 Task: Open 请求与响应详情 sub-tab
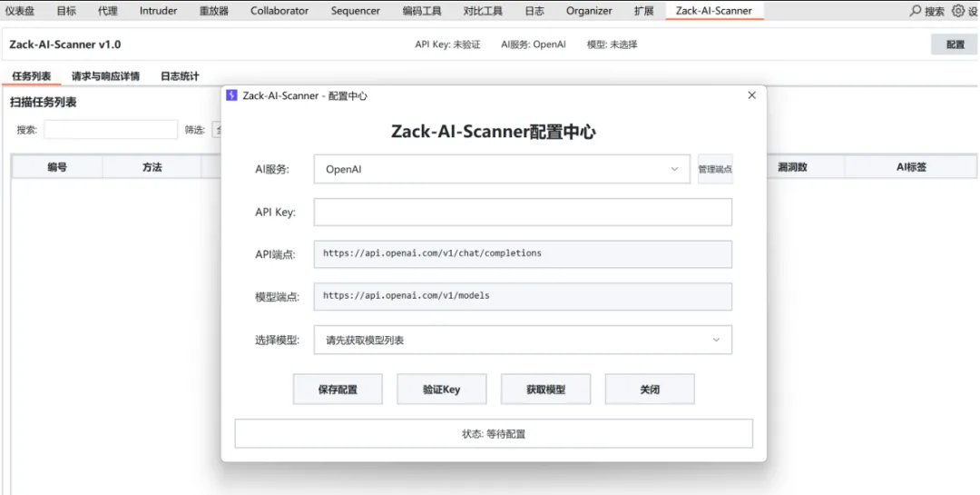click(105, 76)
